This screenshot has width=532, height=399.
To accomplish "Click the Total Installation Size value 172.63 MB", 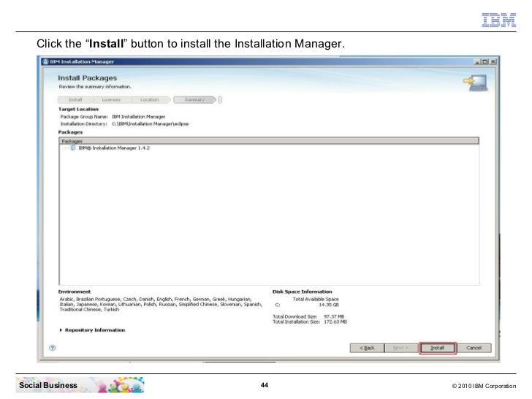I will click(x=335, y=322).
